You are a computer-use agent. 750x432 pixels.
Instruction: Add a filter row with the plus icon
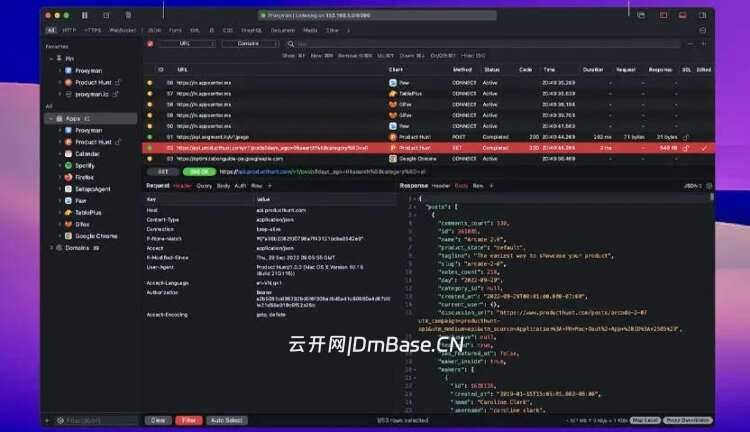tap(704, 44)
